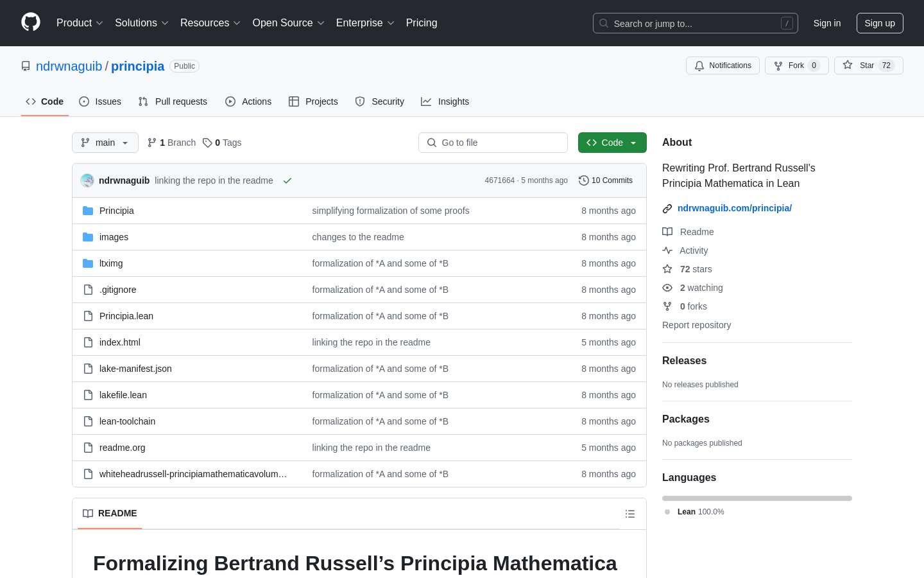This screenshot has height=578, width=924.
Task: Open the repository icon beside ndrwnaguib
Action: coord(26,66)
